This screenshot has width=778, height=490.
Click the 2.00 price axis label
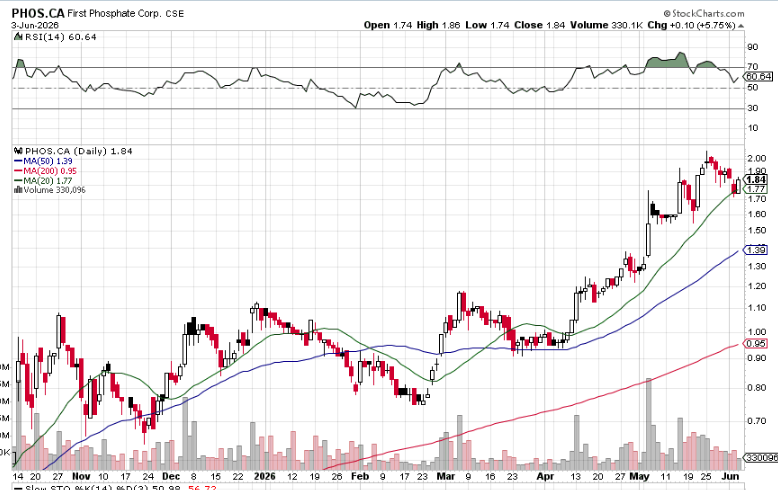tap(757, 158)
